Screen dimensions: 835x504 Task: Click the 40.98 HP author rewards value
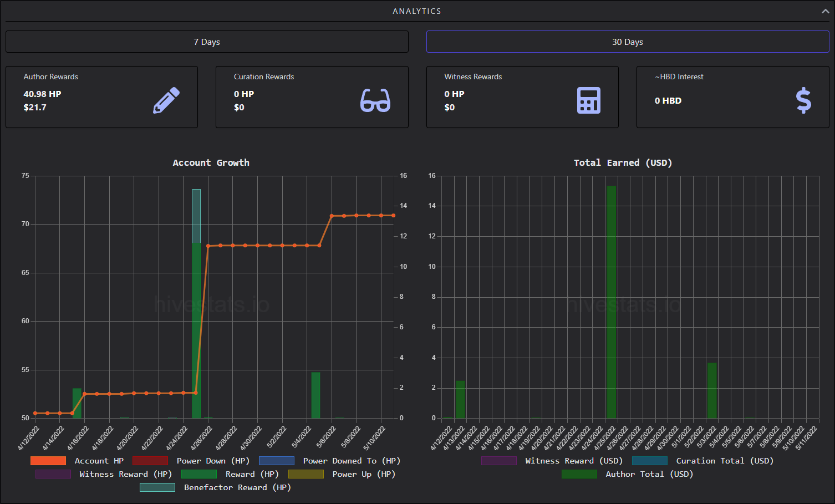click(x=42, y=94)
